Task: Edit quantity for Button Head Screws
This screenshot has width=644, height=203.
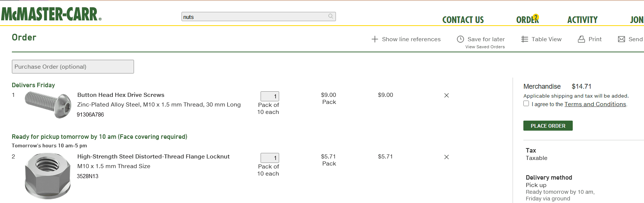Action: [x=270, y=96]
